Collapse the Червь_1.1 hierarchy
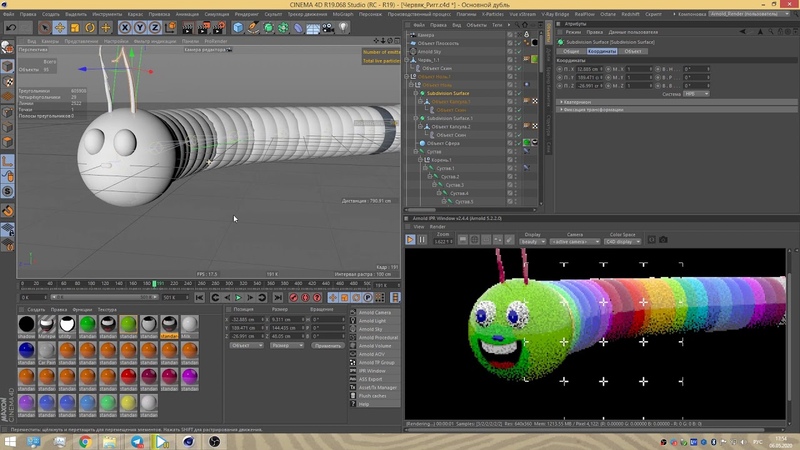This screenshot has height=450, width=800. pyautogui.click(x=407, y=60)
